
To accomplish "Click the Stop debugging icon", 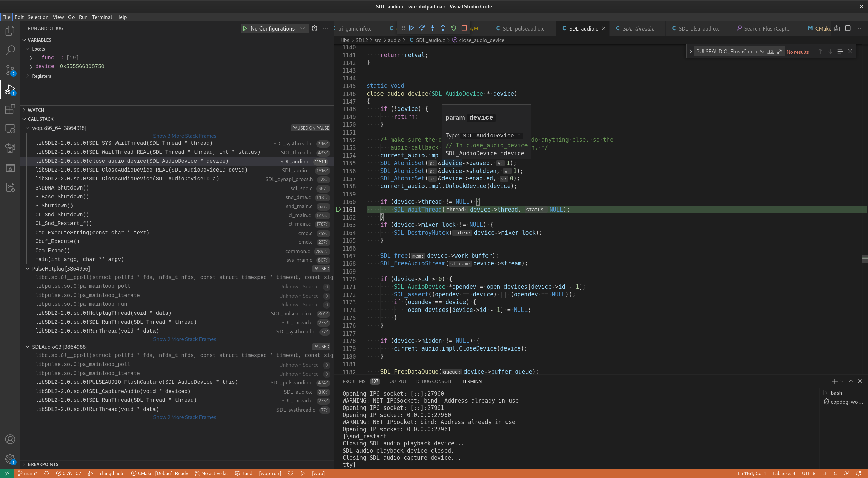I will [x=464, y=28].
